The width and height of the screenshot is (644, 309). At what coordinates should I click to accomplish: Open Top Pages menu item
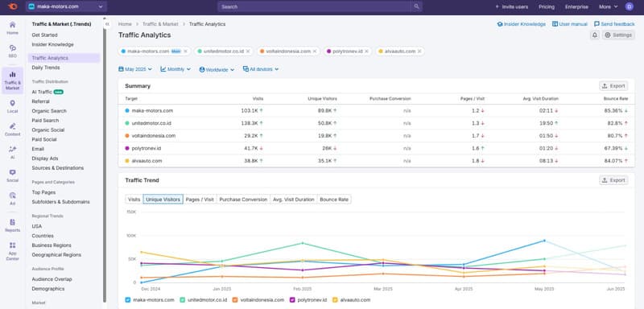click(x=43, y=192)
